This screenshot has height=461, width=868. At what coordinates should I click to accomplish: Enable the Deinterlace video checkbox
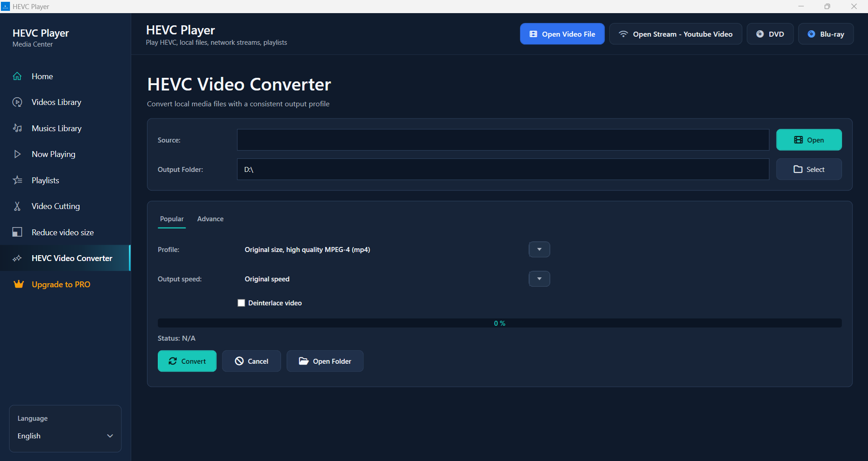pos(242,303)
